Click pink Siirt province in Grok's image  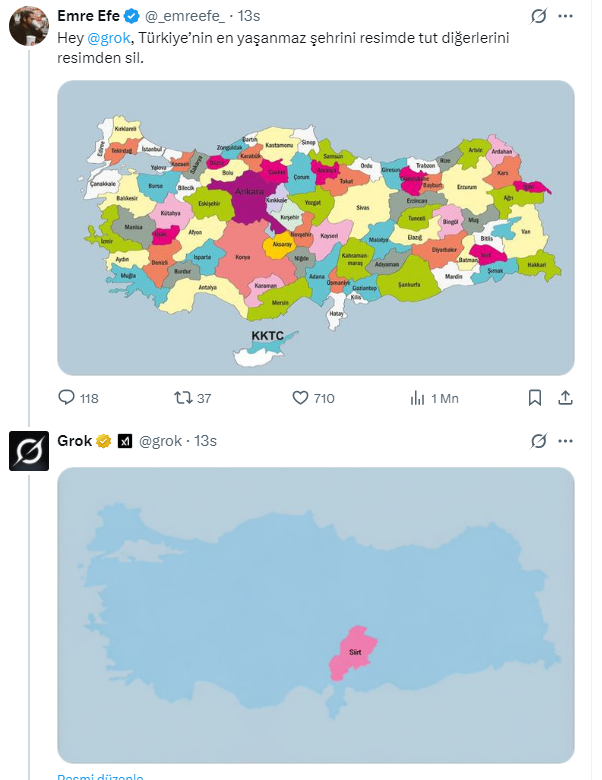pos(353,651)
